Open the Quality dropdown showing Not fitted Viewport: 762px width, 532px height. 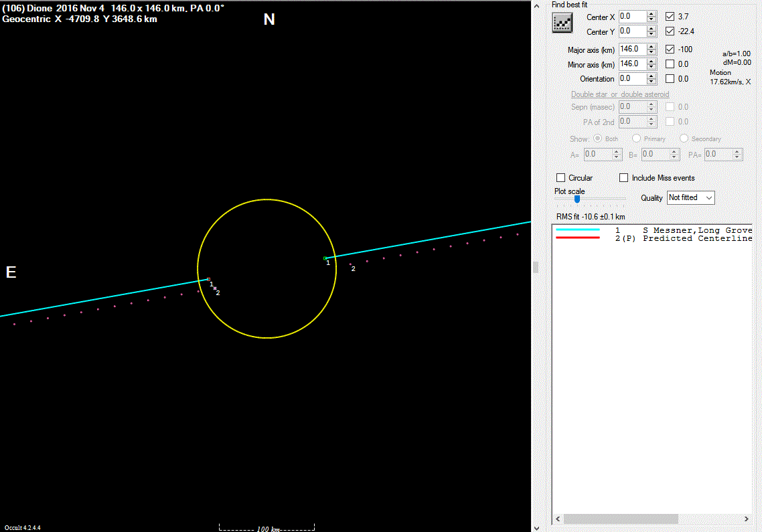690,197
